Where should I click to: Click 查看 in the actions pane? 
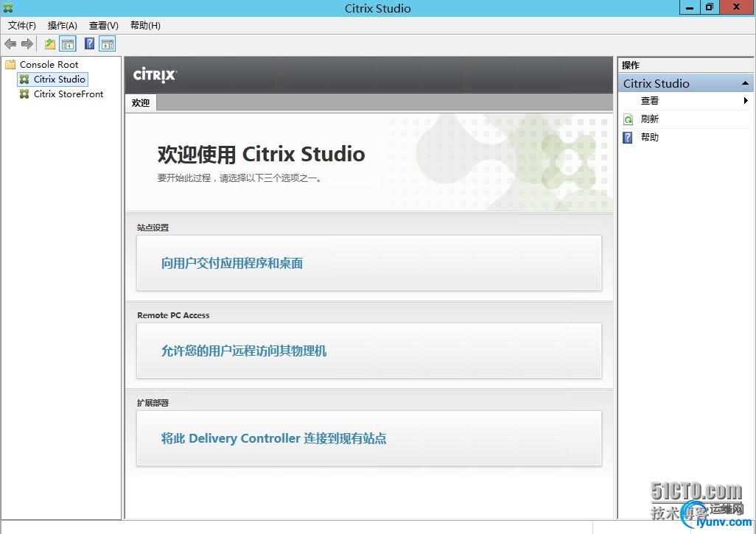coord(649,101)
